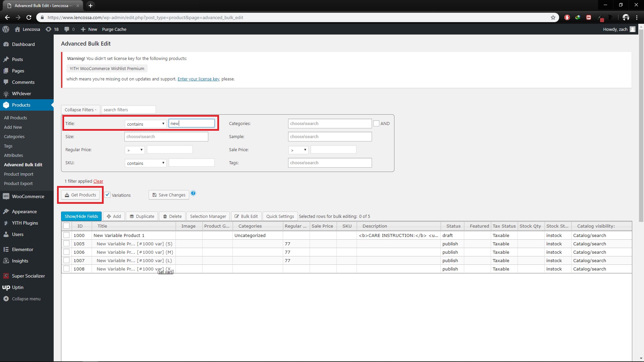Toggle the Variations checkbox
This screenshot has width=644, height=362.
107,195
